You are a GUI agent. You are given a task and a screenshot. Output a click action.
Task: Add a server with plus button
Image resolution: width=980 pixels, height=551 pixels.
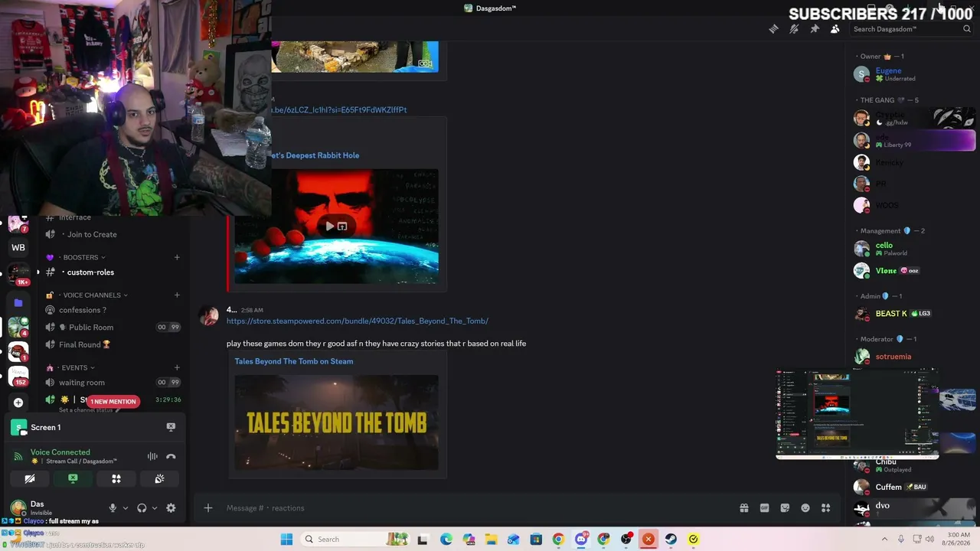click(18, 403)
